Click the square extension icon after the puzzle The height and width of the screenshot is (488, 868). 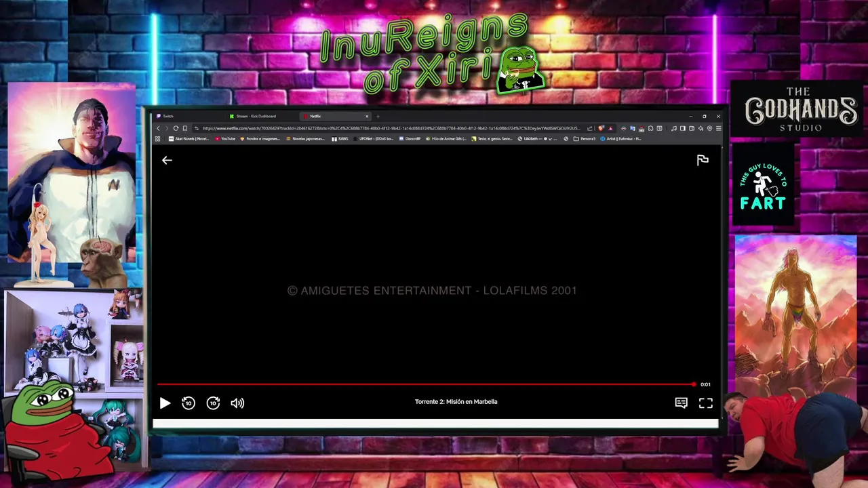coord(659,128)
